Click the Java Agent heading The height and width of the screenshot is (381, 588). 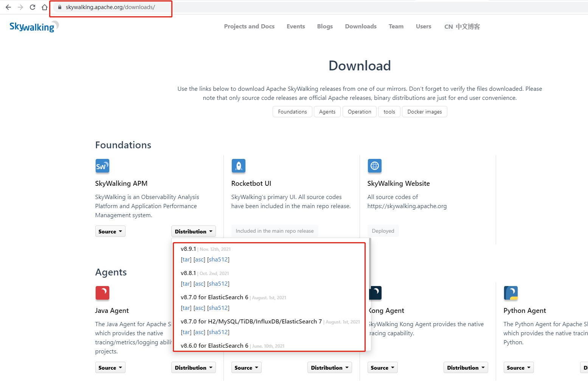coord(112,311)
